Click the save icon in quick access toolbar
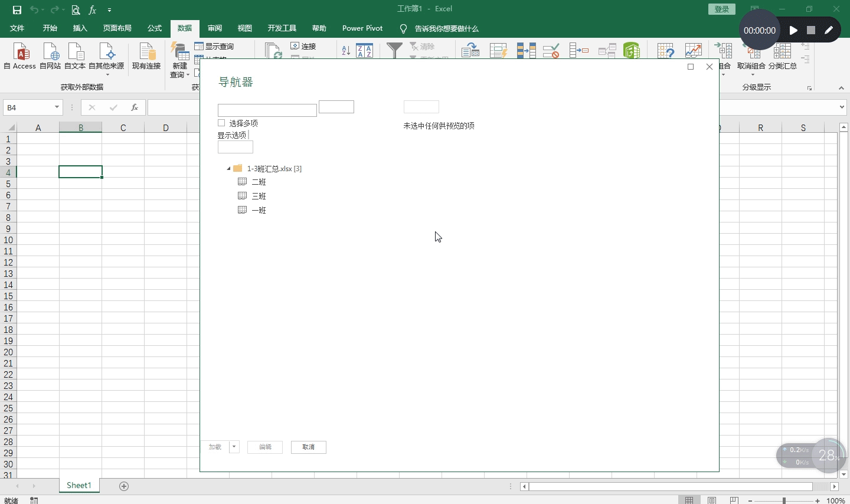The image size is (850, 504). [x=17, y=9]
